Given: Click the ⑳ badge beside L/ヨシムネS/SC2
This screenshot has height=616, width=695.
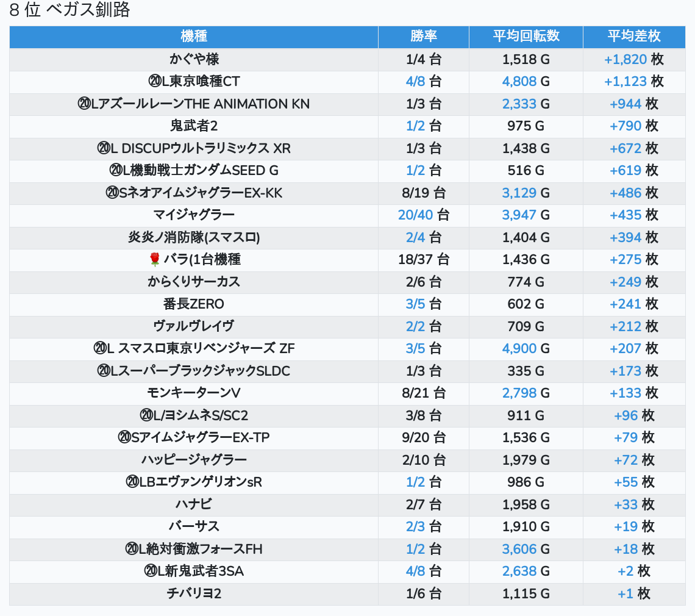Looking at the screenshot, I should coord(146,416).
